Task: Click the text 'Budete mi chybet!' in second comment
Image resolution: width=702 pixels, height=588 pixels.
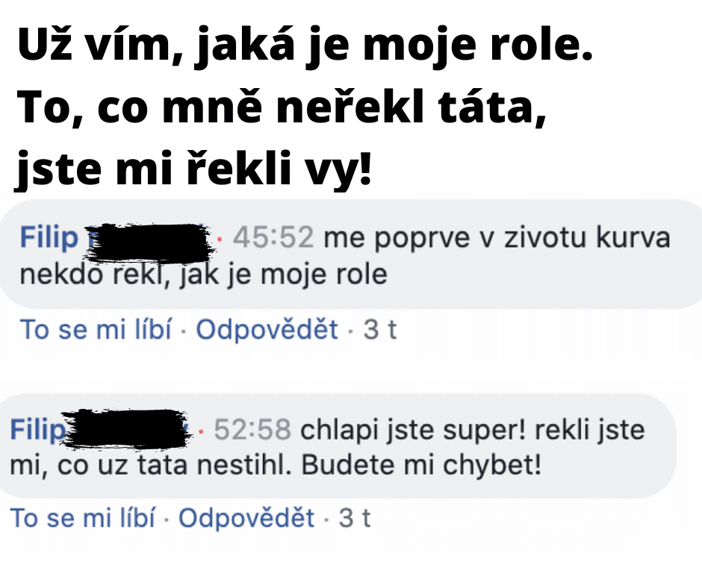Action: click(x=421, y=466)
